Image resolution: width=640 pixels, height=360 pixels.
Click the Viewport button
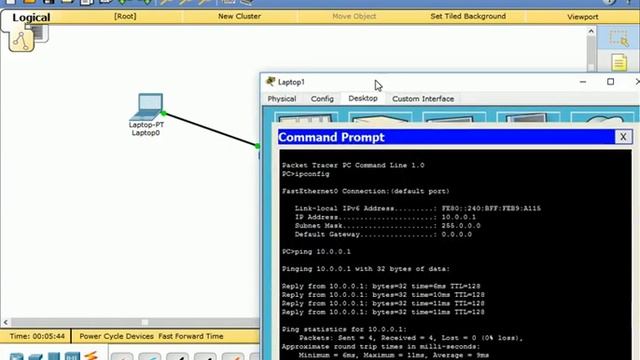pos(582,17)
